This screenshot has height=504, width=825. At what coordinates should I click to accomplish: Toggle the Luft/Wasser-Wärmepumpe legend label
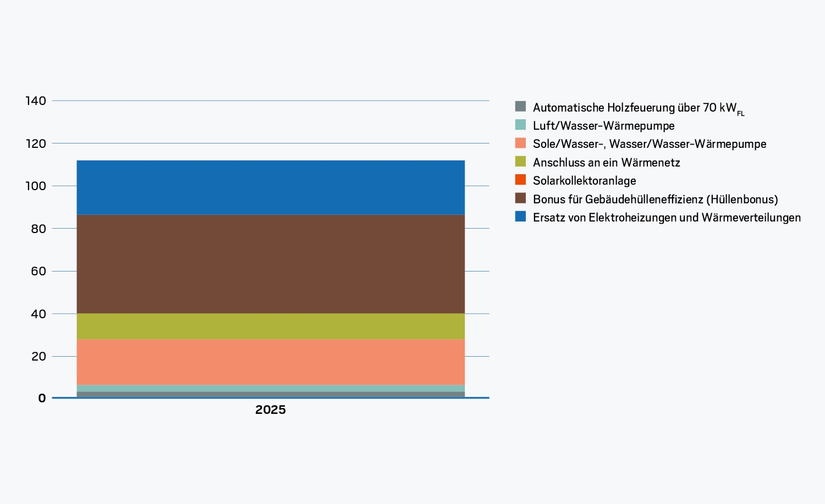[603, 126]
